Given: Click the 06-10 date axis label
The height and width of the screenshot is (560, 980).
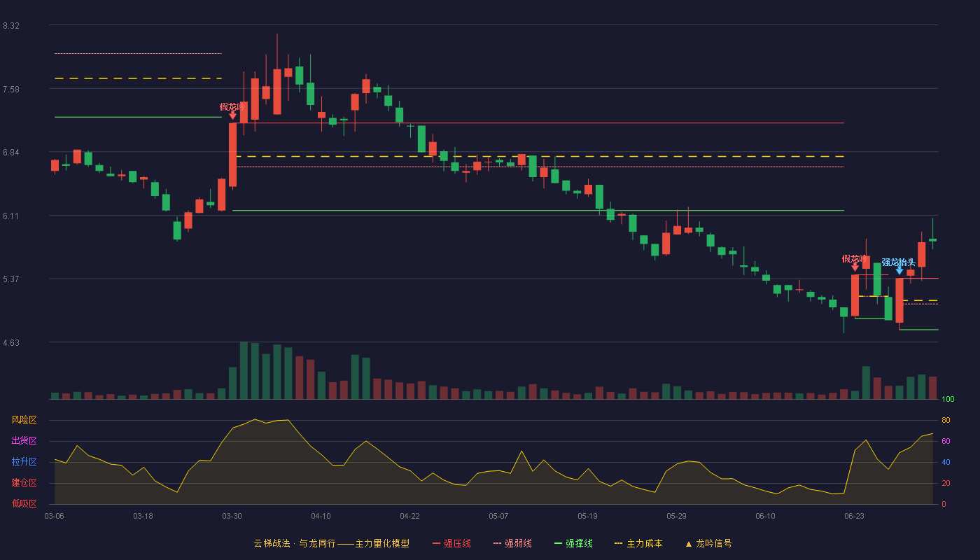Looking at the screenshot, I should [765, 516].
